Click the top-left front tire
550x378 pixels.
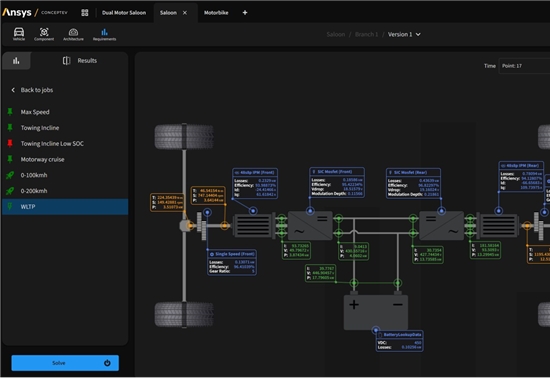pyautogui.click(x=184, y=136)
